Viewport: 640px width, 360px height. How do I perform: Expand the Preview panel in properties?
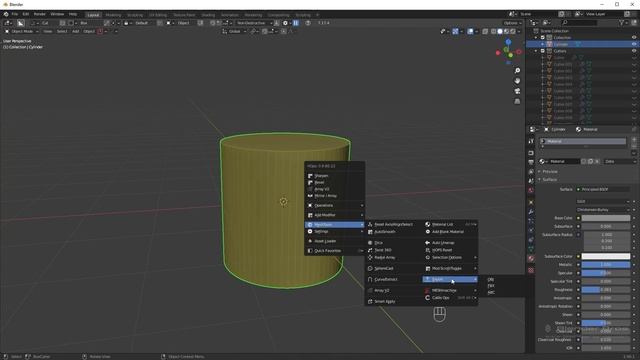[x=549, y=172]
